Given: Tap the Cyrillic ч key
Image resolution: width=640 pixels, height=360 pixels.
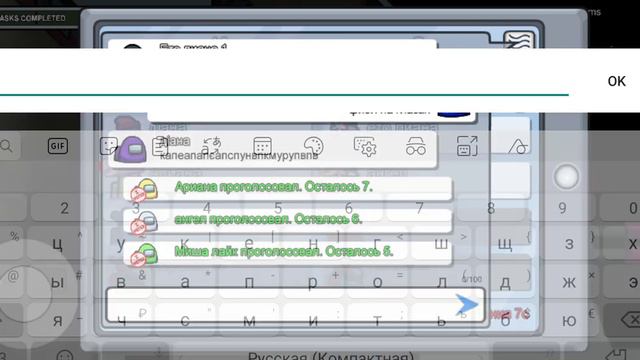Looking at the screenshot, I should (x=121, y=321).
